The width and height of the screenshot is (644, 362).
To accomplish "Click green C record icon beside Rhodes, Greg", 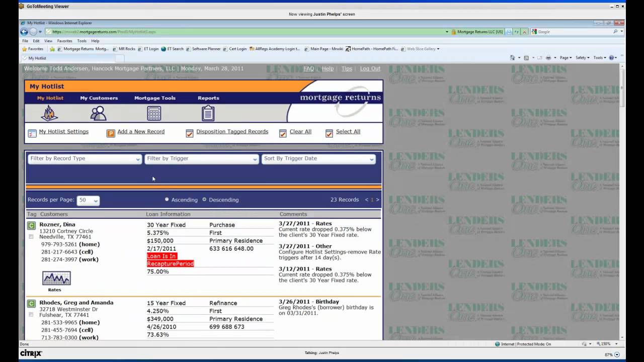I will pos(31,304).
